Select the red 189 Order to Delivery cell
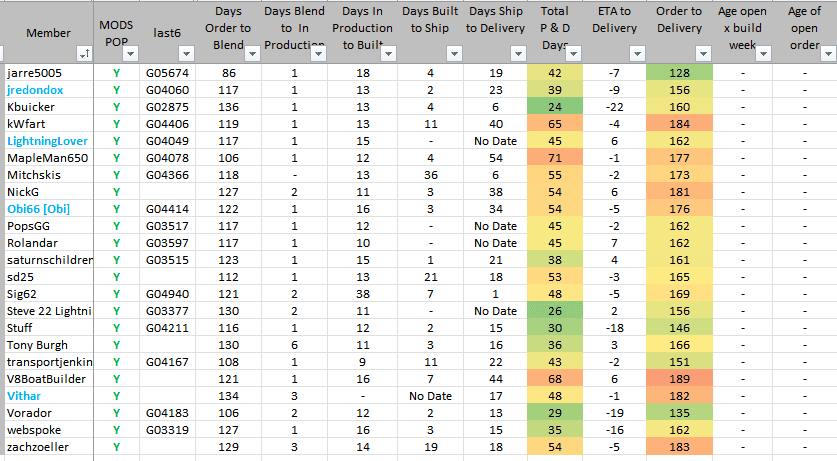The height and width of the screenshot is (461, 837). pos(679,379)
